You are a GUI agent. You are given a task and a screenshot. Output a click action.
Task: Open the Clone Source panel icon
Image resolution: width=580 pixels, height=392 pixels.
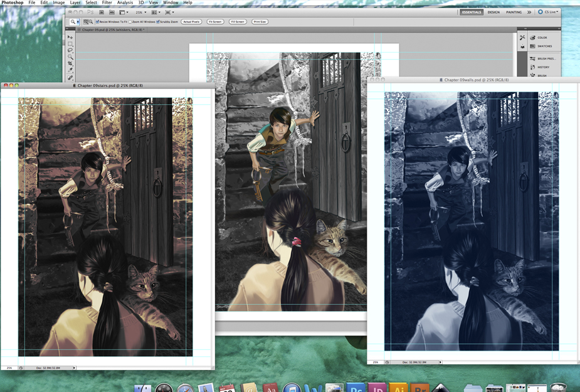tap(522, 46)
